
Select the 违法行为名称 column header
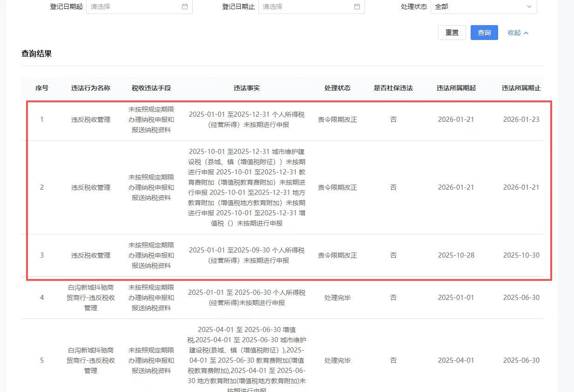point(91,88)
